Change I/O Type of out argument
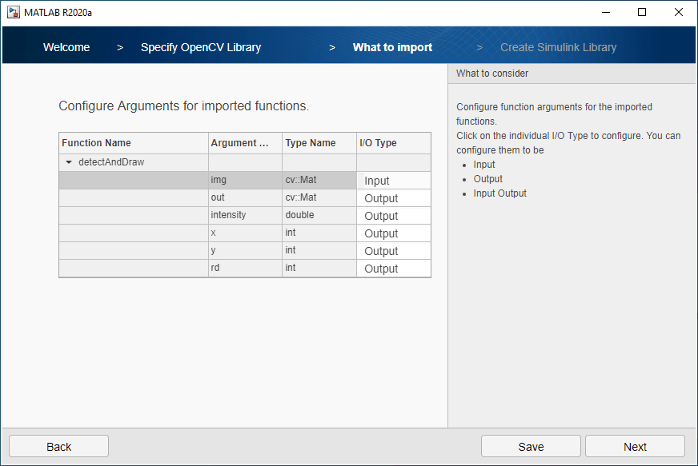Viewport: 698px width, 466px height. [x=394, y=198]
